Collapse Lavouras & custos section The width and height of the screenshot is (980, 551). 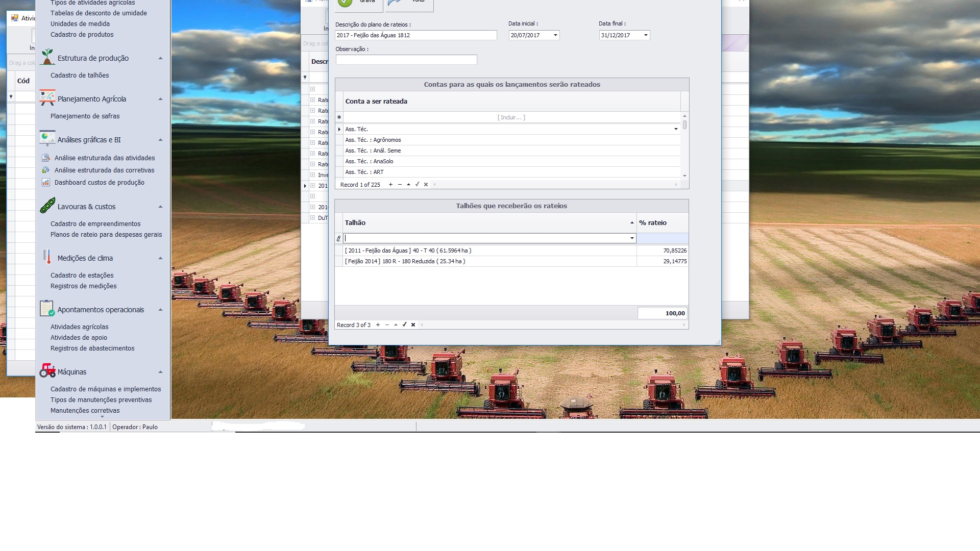(160, 207)
